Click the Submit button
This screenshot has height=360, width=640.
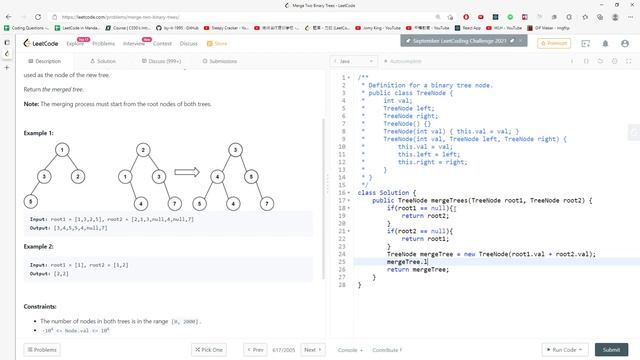click(611, 350)
